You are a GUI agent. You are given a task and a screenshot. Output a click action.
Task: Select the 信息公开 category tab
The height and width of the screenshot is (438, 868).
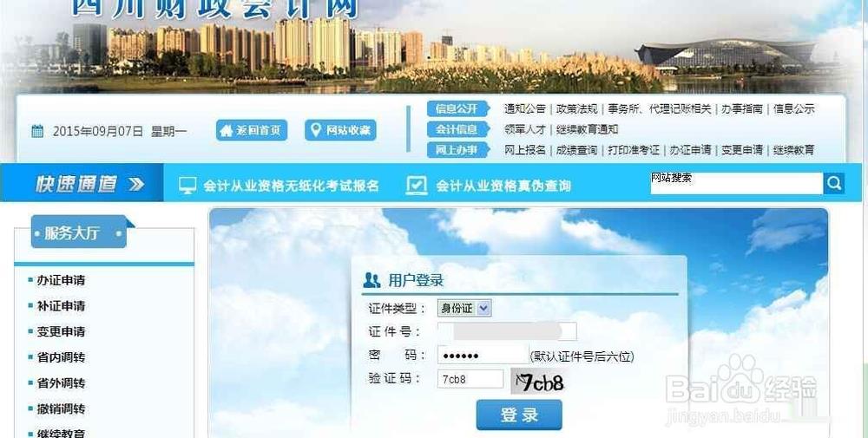point(457,109)
